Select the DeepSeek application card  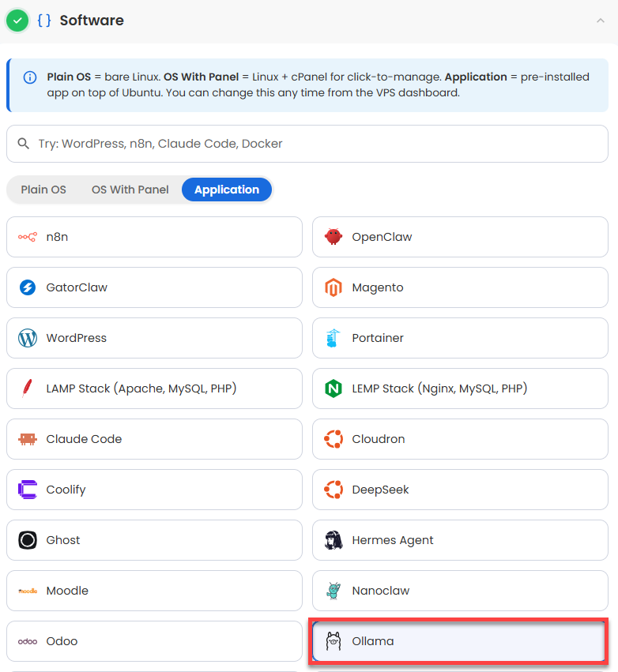coord(460,490)
